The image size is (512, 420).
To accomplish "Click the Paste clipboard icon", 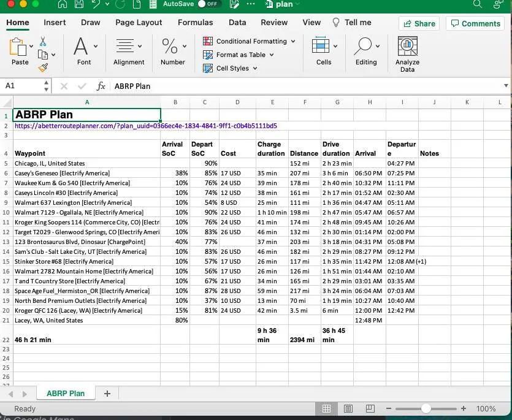I will 18,47.
